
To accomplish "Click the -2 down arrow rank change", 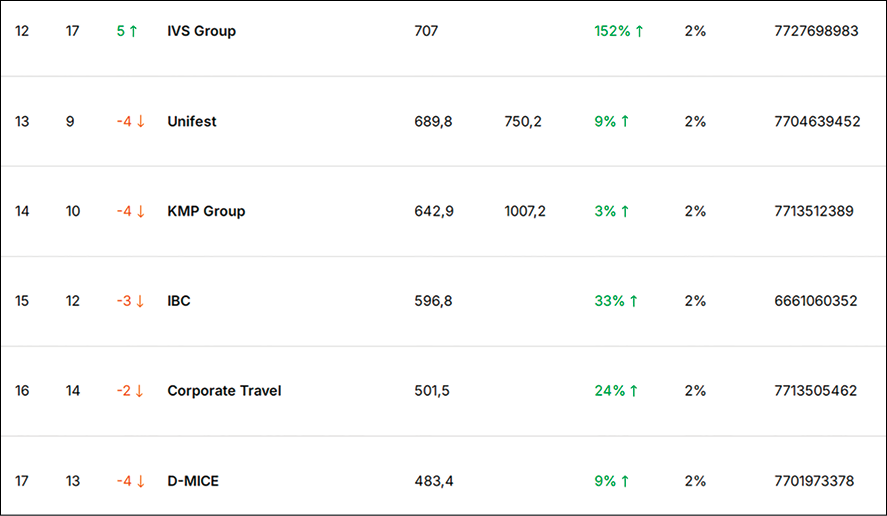I will tap(131, 391).
